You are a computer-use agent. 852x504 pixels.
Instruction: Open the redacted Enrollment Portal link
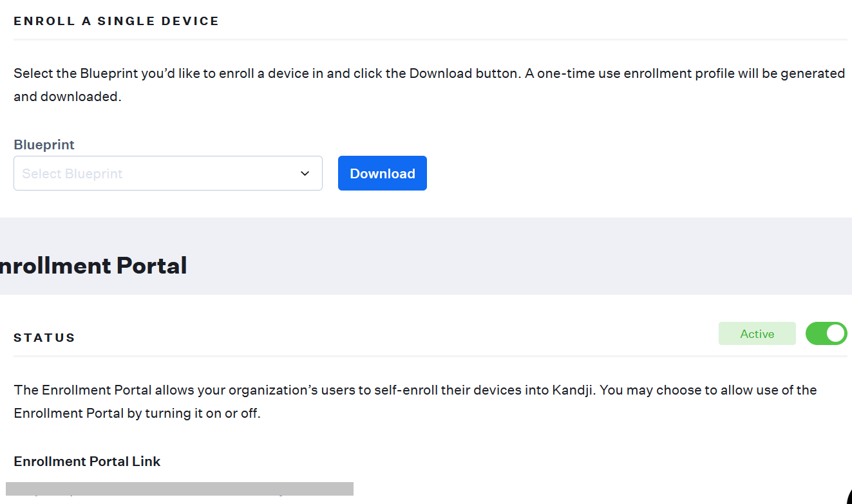click(179, 489)
